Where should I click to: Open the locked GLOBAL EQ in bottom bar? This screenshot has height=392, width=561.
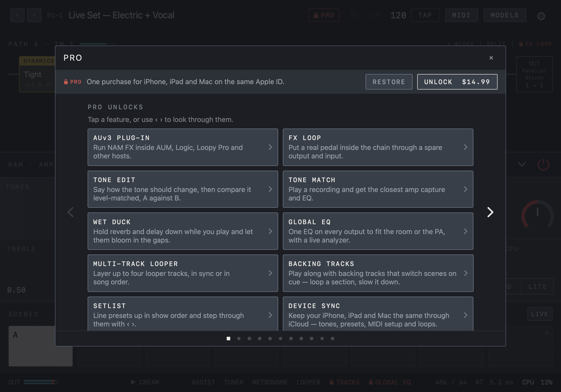tap(390, 382)
